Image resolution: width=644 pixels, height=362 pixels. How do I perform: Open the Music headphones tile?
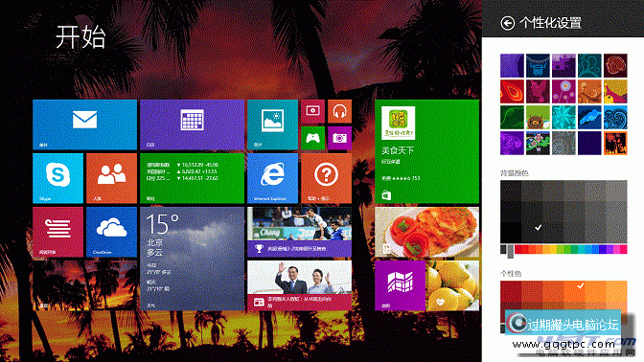coord(339,111)
